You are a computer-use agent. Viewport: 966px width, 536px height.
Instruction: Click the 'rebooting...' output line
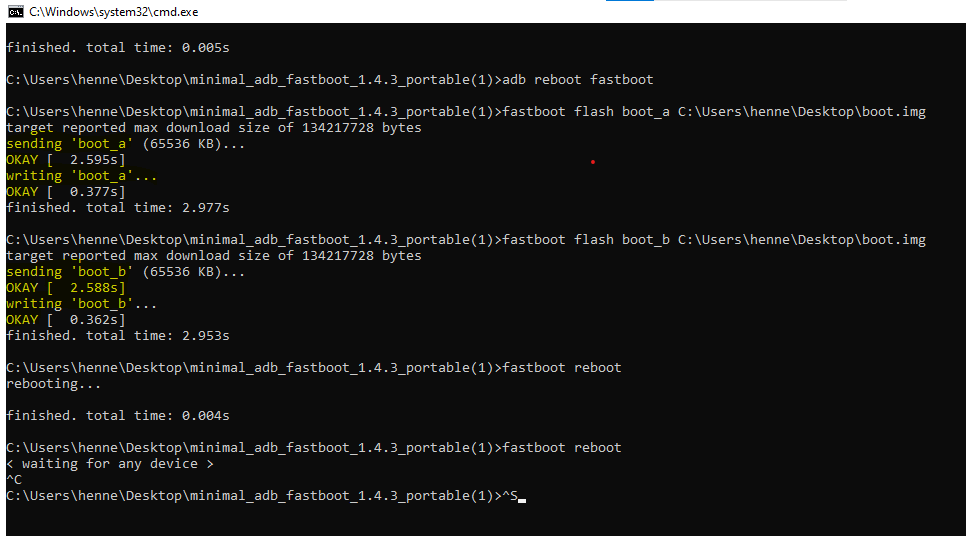(54, 384)
